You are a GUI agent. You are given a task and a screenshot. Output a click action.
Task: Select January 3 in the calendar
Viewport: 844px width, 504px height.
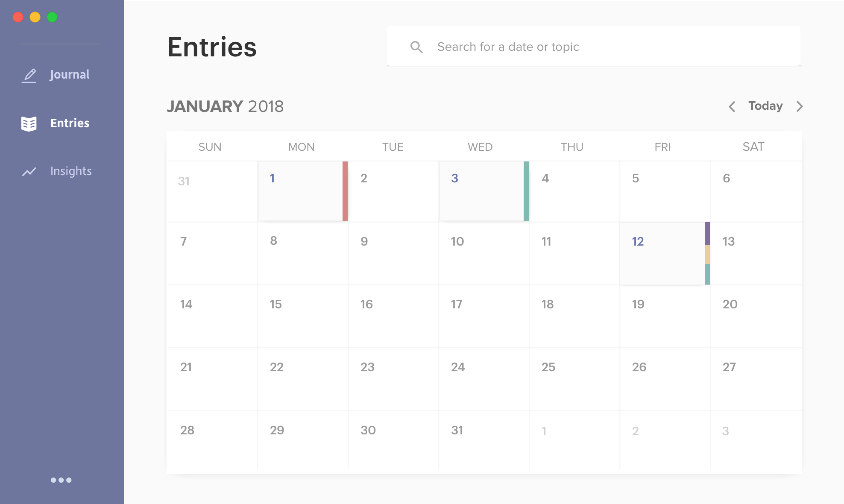coord(481,191)
